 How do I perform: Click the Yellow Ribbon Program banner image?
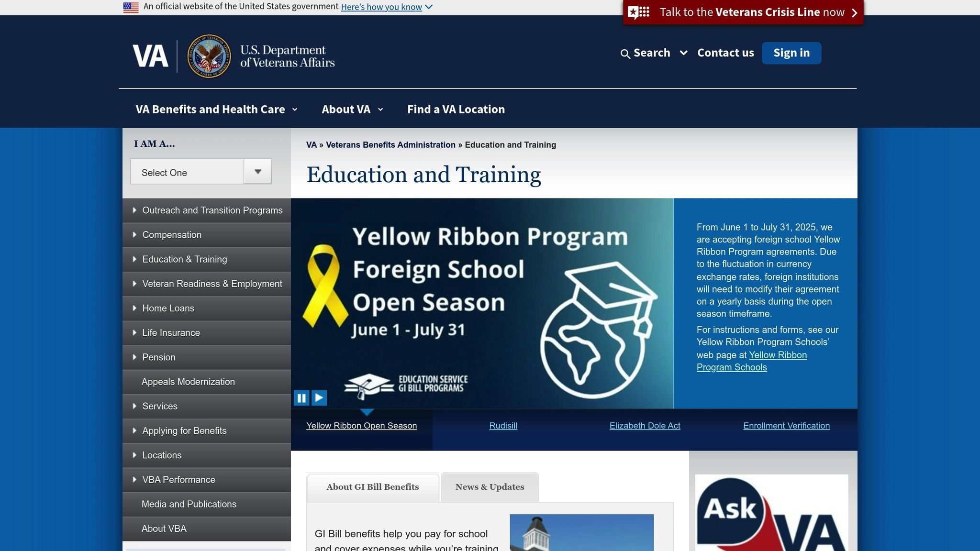[482, 303]
